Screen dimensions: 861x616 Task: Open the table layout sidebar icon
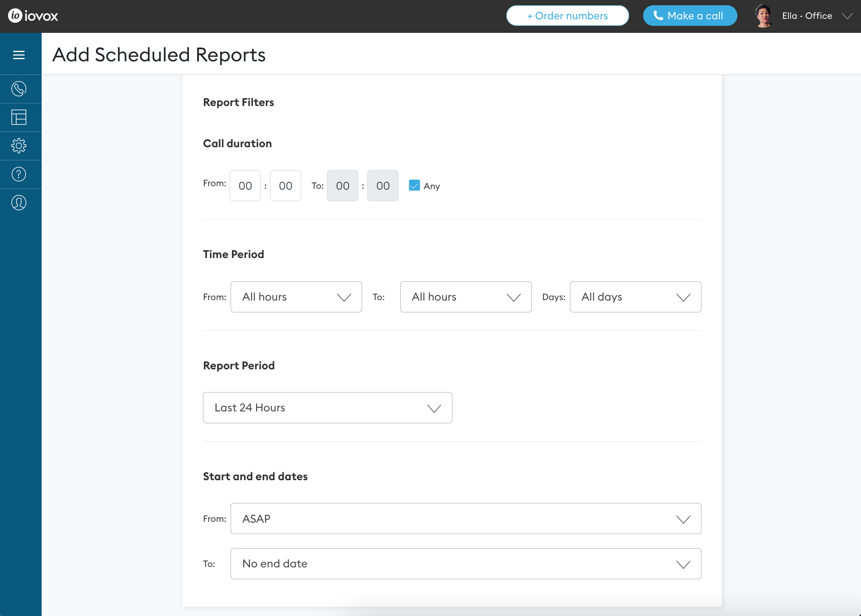pyautogui.click(x=19, y=117)
